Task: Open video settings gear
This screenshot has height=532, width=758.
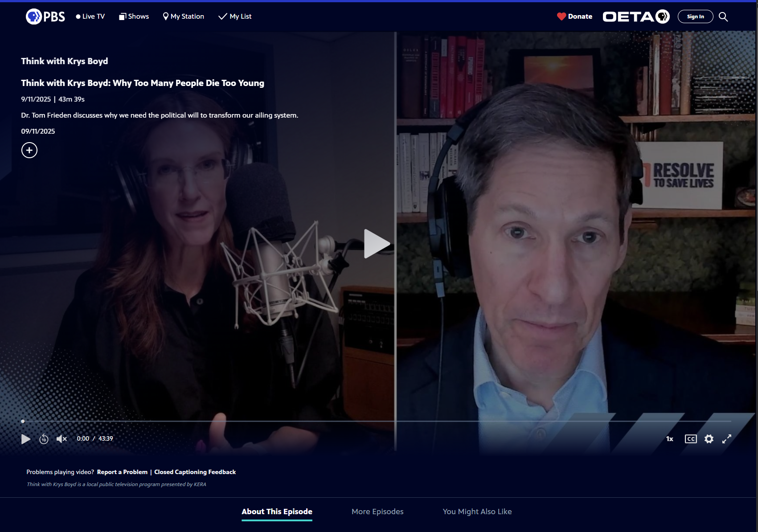Action: point(709,439)
